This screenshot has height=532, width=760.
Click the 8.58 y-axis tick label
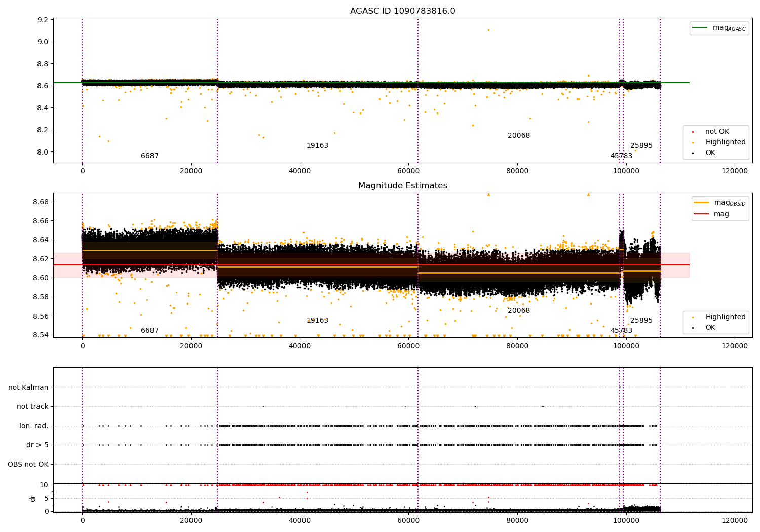(41, 297)
